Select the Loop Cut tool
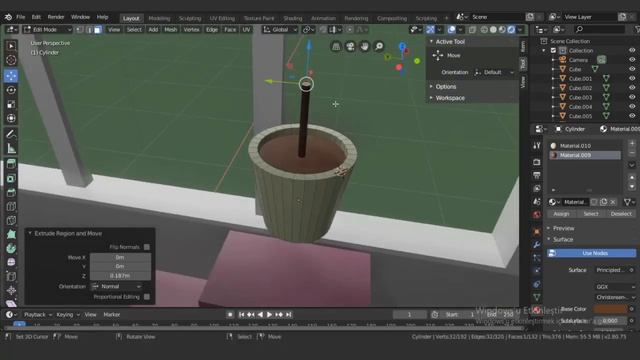This screenshot has width=640, height=360. click(11, 207)
